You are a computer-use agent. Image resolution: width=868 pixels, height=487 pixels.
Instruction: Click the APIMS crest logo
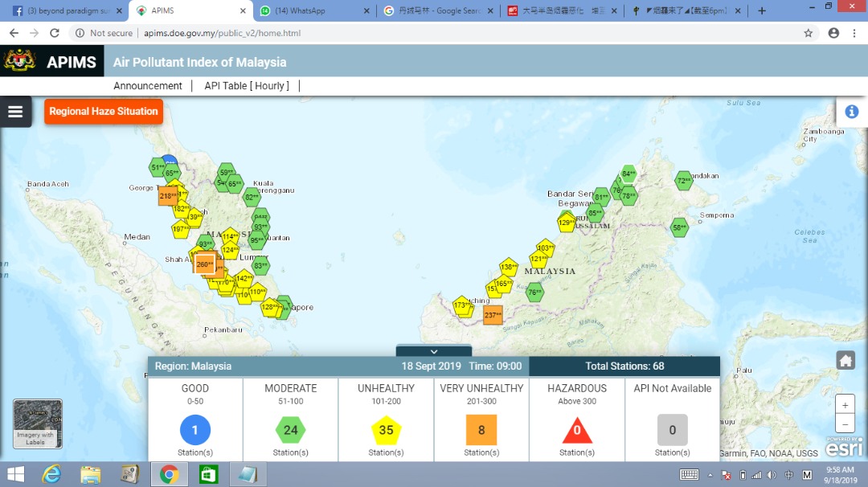(x=20, y=61)
